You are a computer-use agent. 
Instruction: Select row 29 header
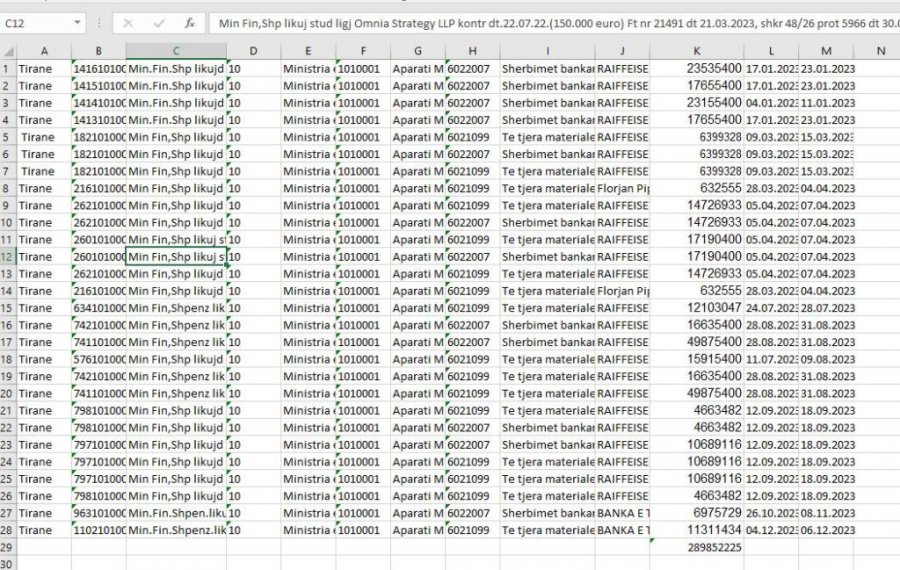coord(8,548)
